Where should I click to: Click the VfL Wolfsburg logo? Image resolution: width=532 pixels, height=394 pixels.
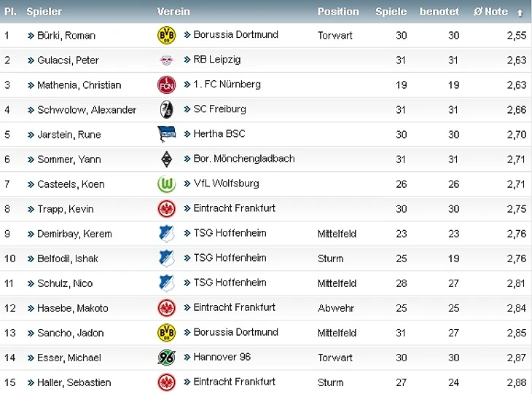(166, 184)
